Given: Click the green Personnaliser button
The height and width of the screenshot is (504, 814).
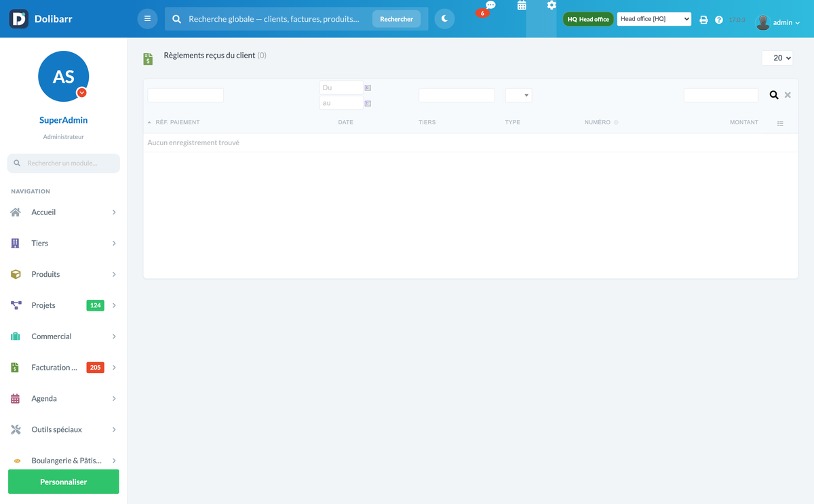Looking at the screenshot, I should pos(64,482).
